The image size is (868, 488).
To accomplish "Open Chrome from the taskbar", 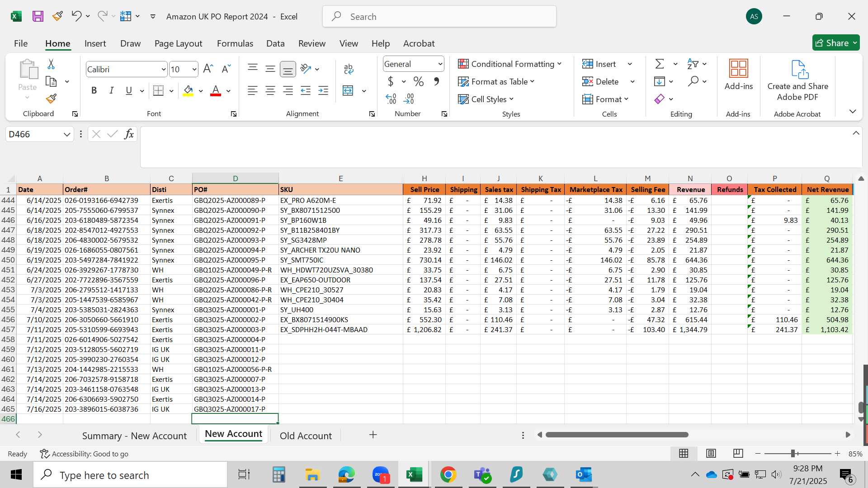I will click(x=448, y=474).
